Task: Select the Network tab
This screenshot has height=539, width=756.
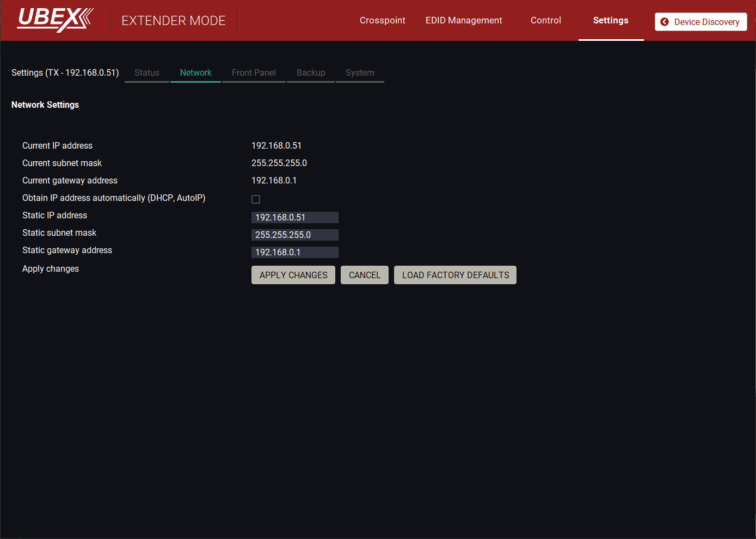Action: (x=195, y=73)
